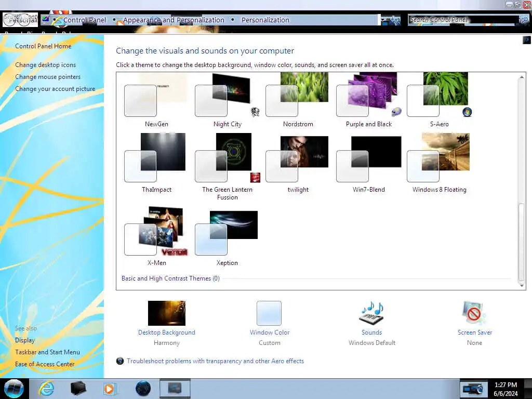Apply the X-Men theme
This screenshot has width=532, height=399.
156,236
